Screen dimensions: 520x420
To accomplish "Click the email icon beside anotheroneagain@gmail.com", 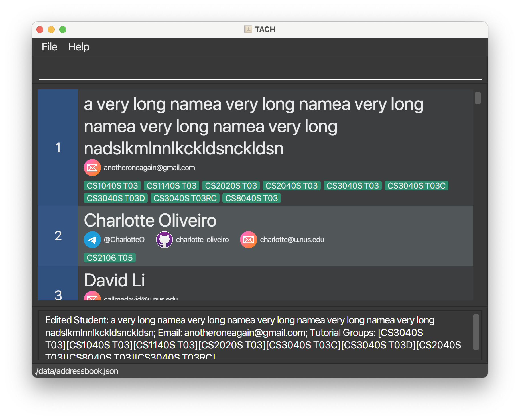I will click(92, 168).
